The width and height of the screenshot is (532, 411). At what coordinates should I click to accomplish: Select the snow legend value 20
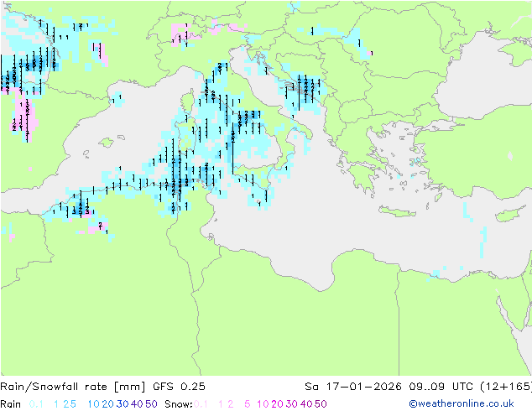click(x=277, y=404)
